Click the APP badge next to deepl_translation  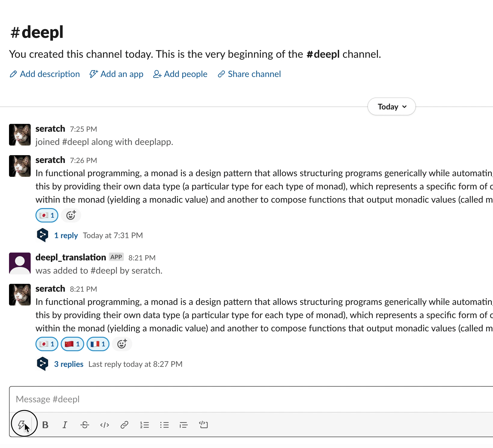pos(116,257)
